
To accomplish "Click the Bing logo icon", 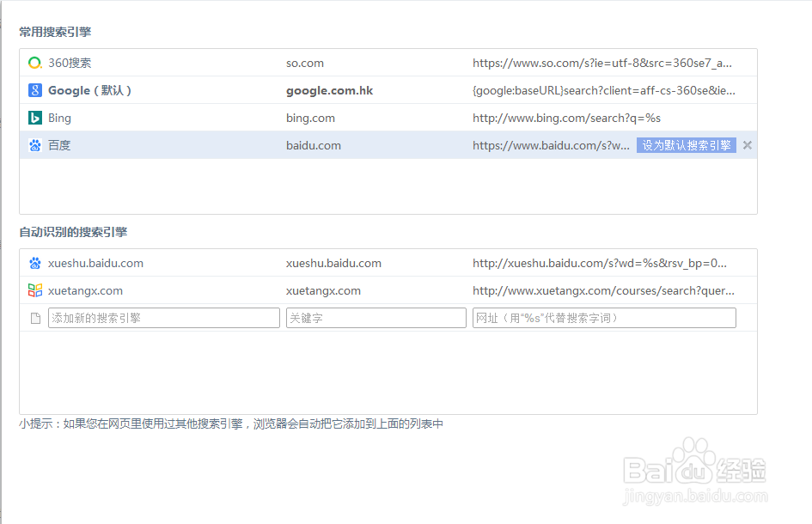I will pos(34,118).
